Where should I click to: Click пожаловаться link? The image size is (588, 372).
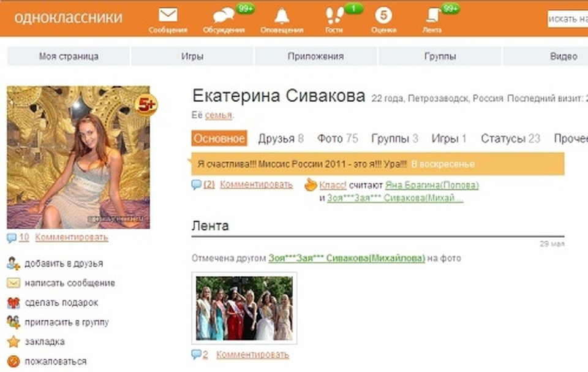56,362
